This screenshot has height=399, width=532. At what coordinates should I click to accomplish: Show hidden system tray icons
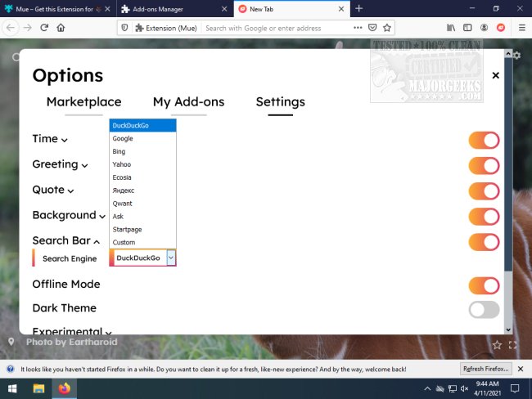(427, 389)
